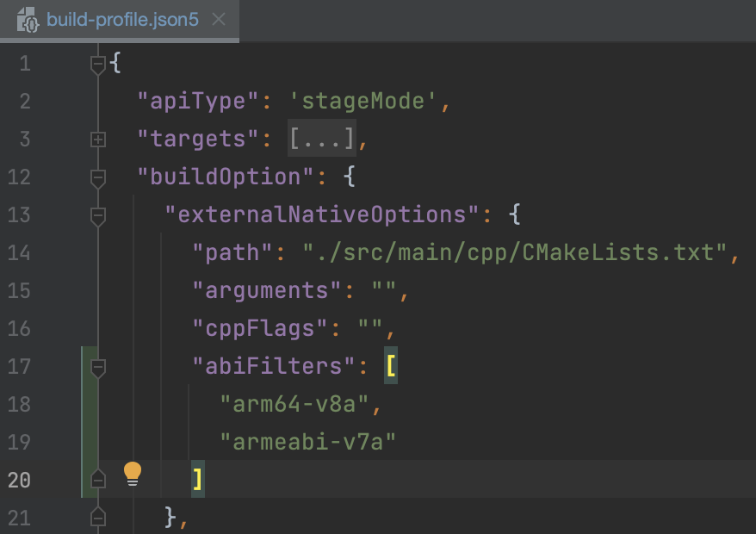The width and height of the screenshot is (756, 534).
Task: Collapse the externalNativeOptions fold marker
Action: click(98, 215)
